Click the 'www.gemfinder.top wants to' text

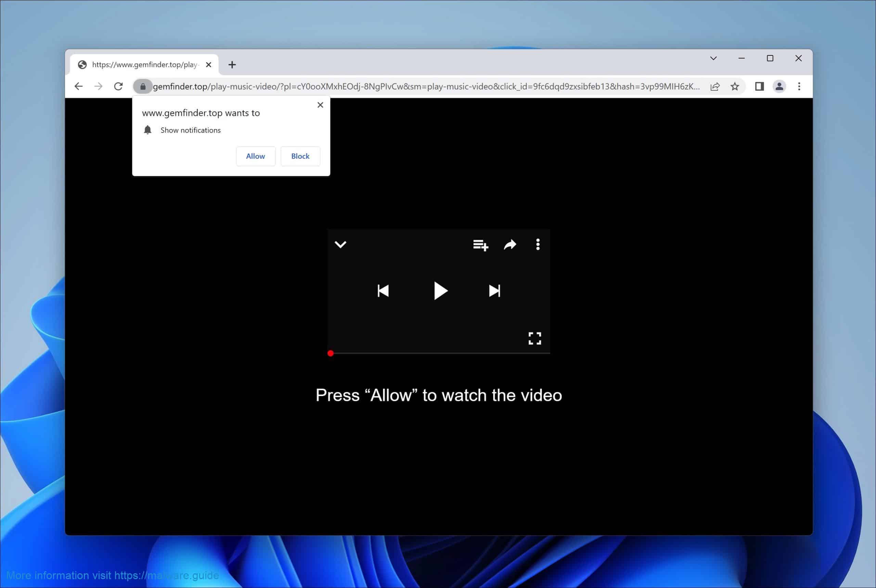point(201,113)
